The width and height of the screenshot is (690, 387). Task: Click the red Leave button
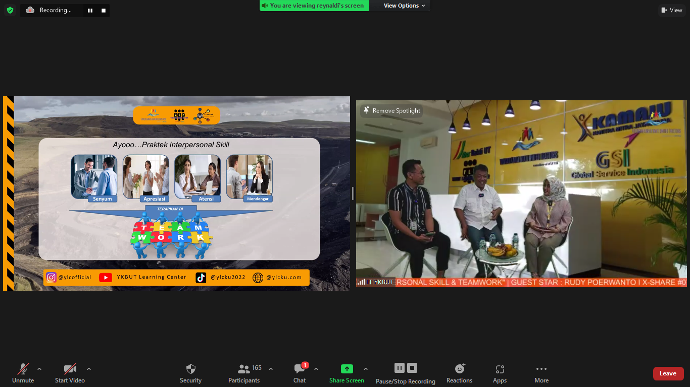[x=668, y=373]
